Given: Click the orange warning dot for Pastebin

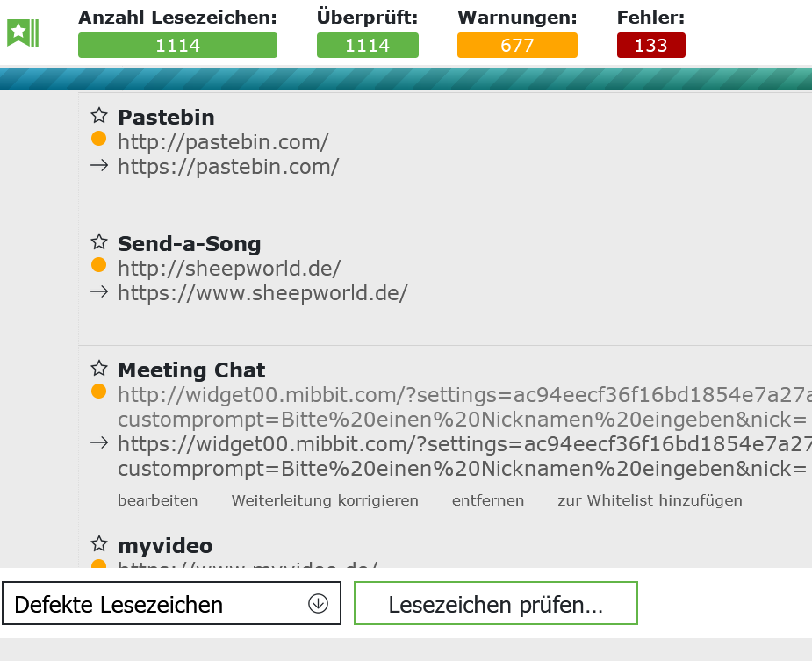Looking at the screenshot, I should [x=98, y=139].
